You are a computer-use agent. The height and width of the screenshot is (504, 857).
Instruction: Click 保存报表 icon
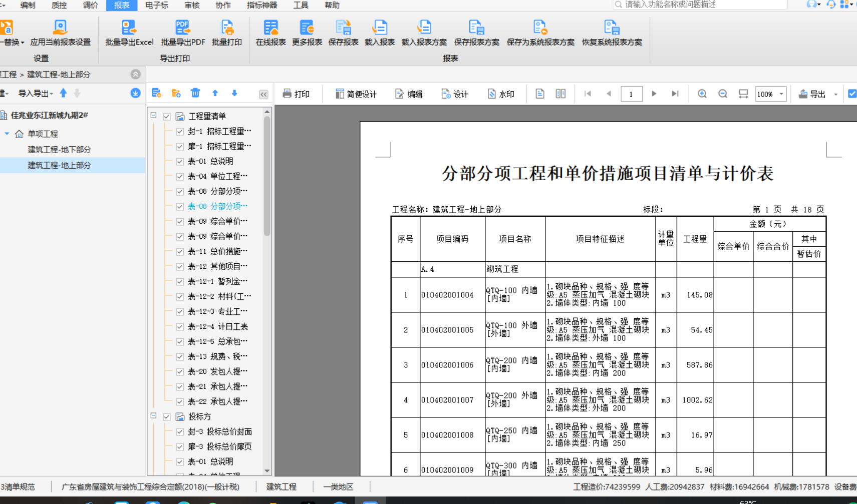(x=343, y=27)
